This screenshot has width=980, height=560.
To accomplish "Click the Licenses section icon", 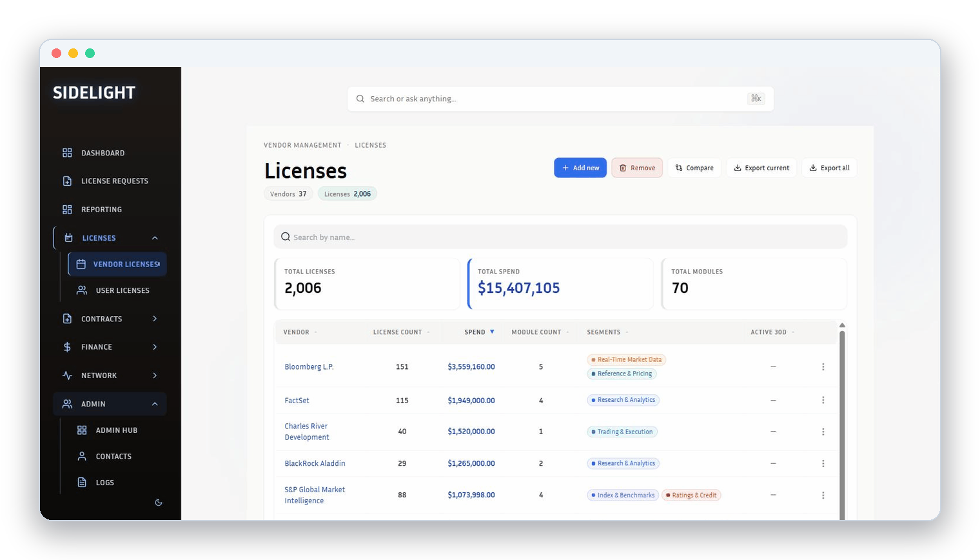I will coord(68,238).
